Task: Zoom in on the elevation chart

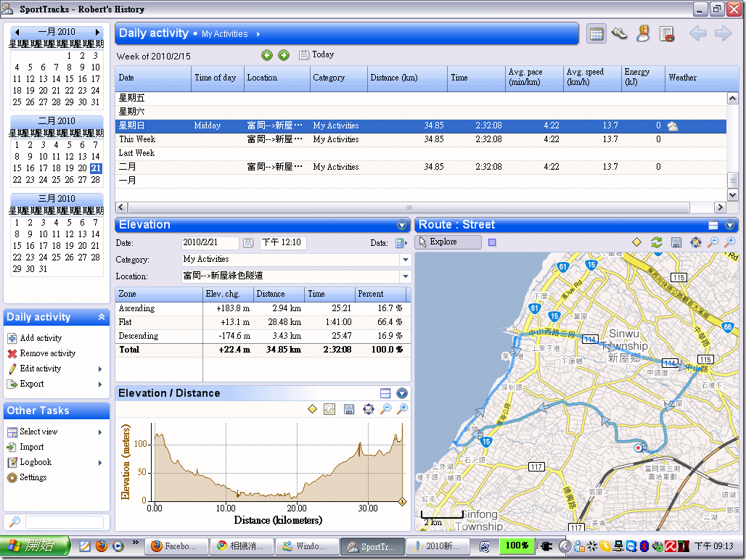Action: tap(403, 409)
